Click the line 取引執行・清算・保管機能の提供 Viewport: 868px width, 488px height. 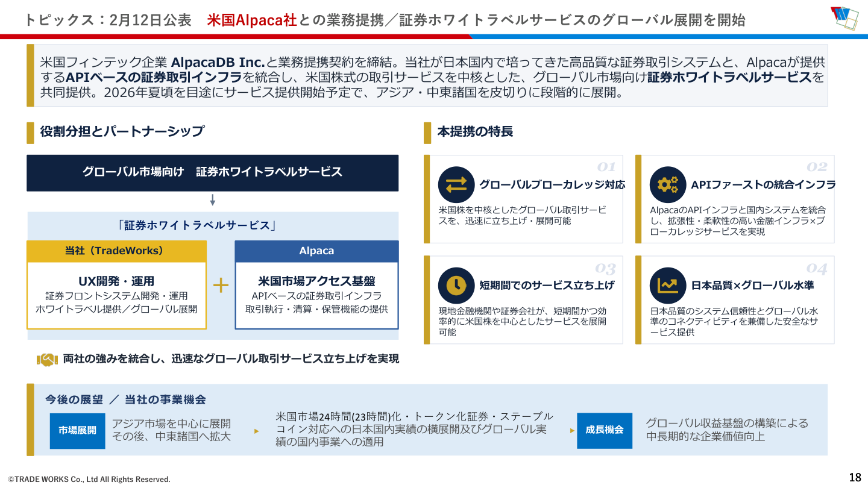pos(316,309)
